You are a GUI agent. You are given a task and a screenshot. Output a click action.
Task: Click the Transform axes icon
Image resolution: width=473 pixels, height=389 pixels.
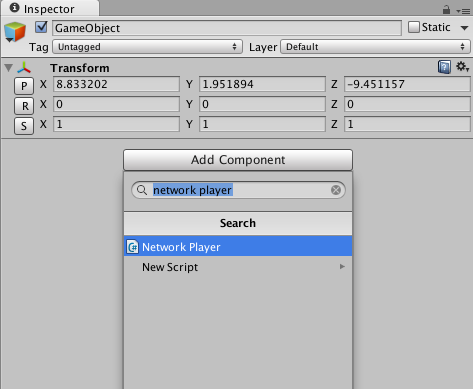[24, 68]
